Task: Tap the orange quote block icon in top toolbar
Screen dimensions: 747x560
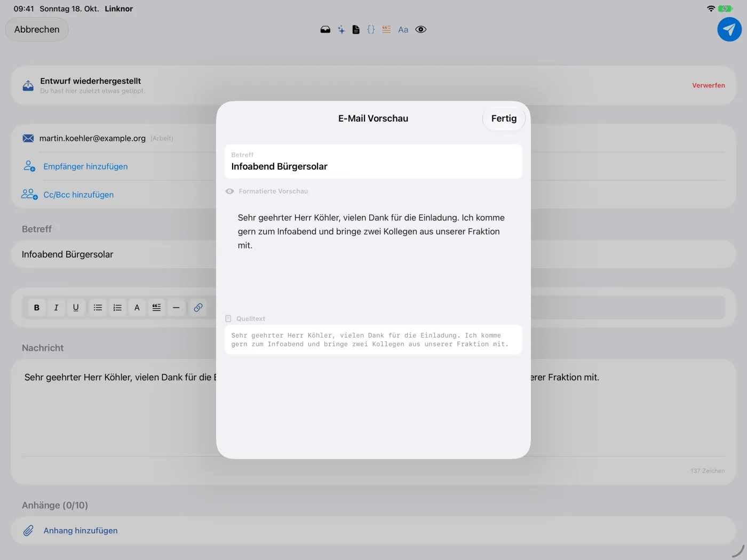Action: (x=386, y=30)
